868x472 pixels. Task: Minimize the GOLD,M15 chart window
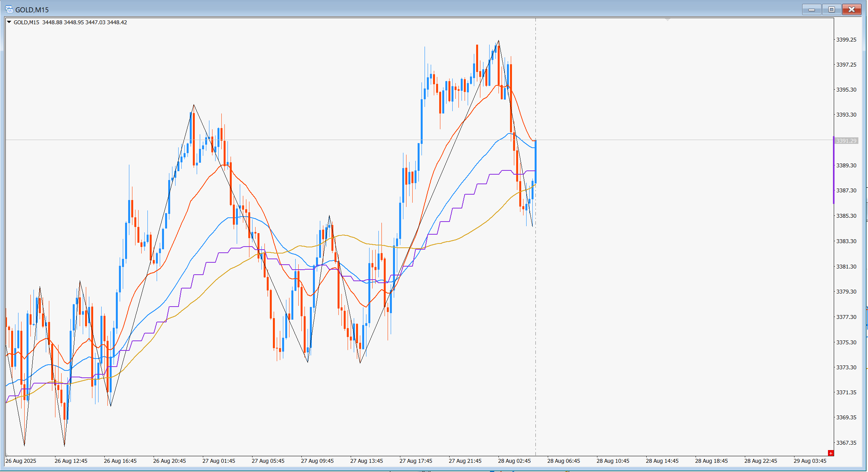(x=811, y=9)
